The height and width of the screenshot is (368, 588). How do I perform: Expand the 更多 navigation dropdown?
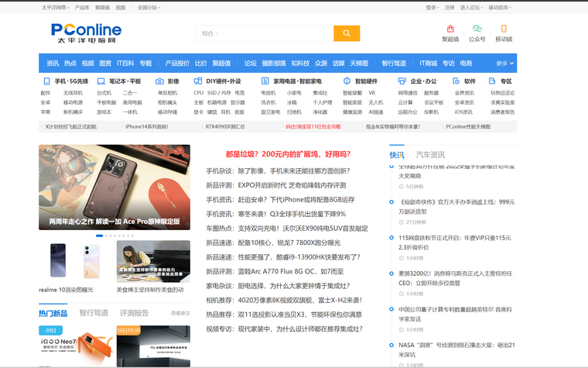point(504,64)
